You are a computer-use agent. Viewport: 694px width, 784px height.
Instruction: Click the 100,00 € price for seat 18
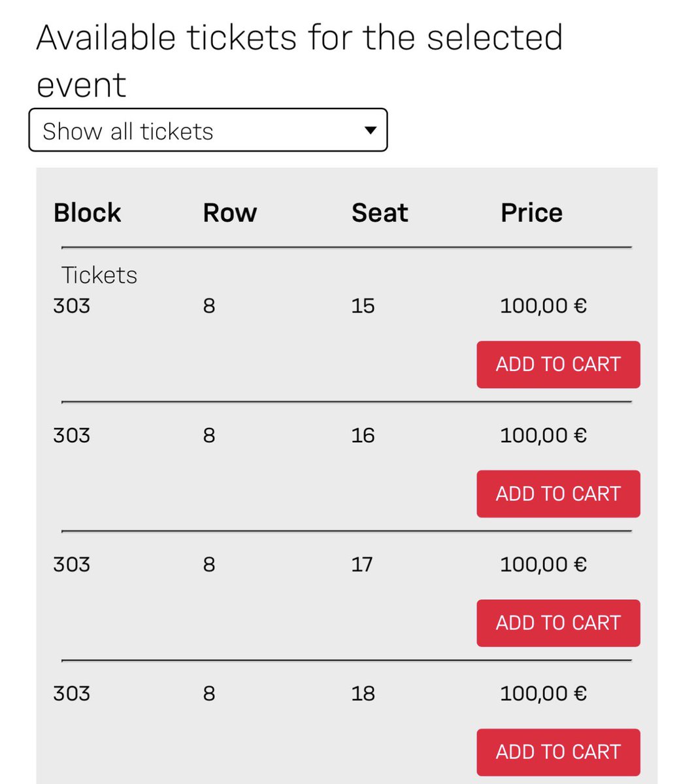click(544, 694)
